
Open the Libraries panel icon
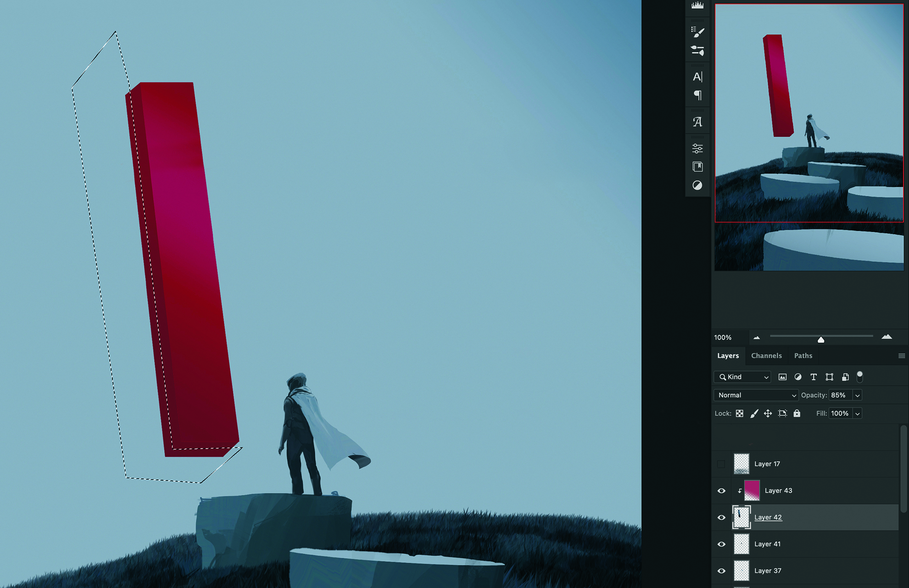[697, 166]
